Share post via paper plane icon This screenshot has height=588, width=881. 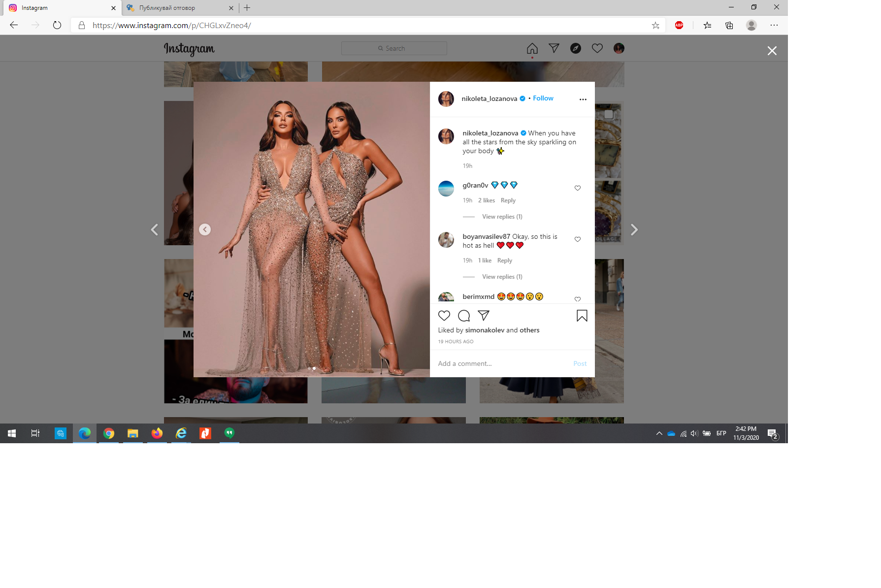point(484,316)
